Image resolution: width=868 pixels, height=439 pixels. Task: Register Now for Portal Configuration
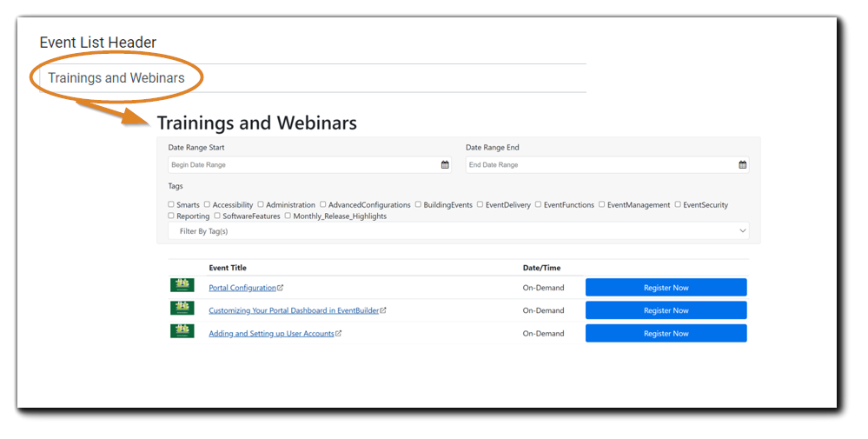(666, 288)
